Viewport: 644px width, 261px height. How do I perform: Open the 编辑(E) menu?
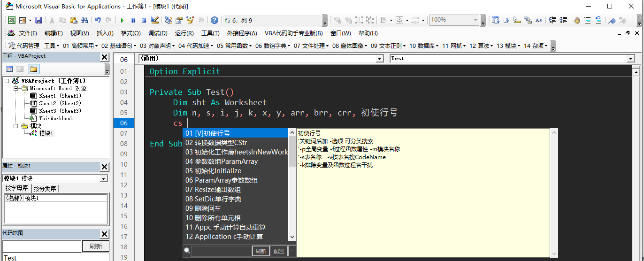(54, 33)
